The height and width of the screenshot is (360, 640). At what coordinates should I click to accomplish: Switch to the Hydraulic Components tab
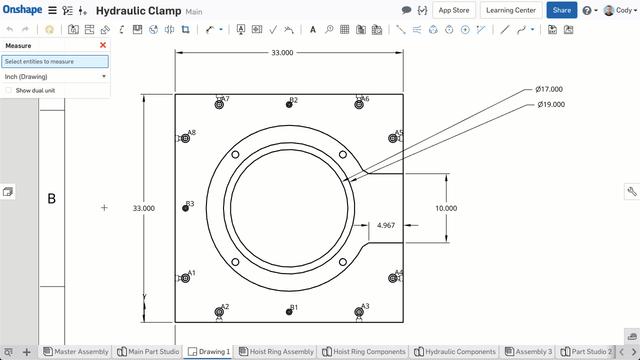click(456, 351)
